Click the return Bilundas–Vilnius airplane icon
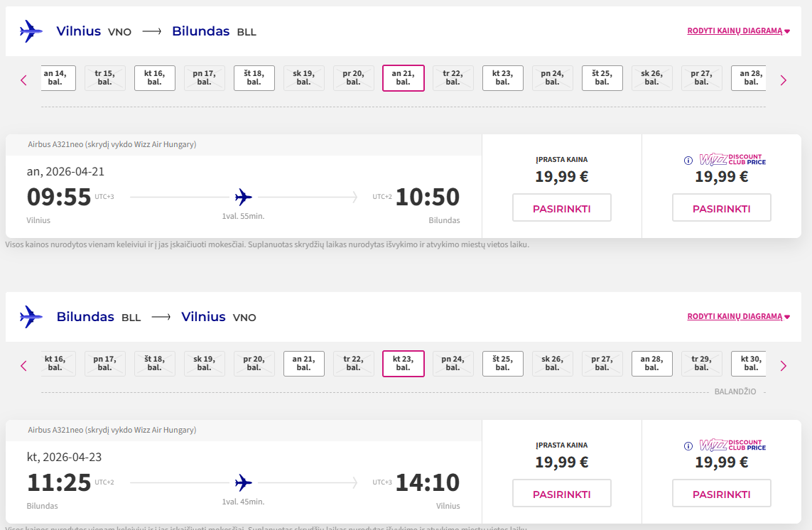Viewport: 812px width, 530px height. coord(31,317)
